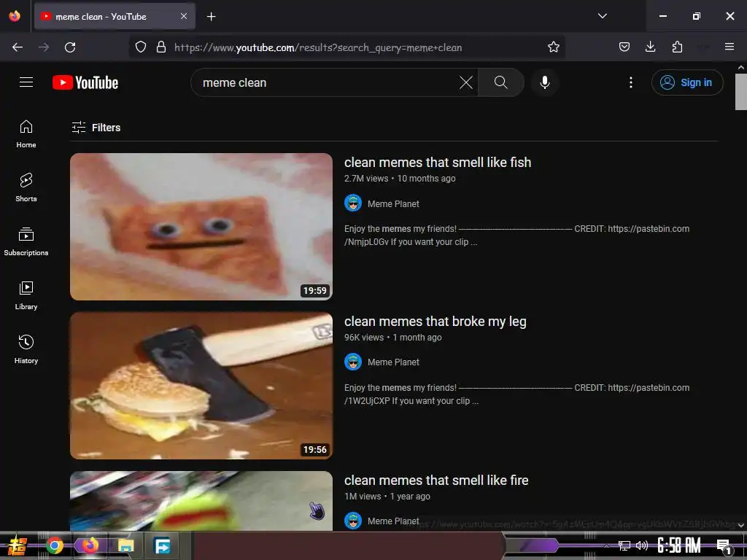This screenshot has width=747, height=560.
Task: Open YouTube settings three-dot menu
Action: (x=631, y=82)
